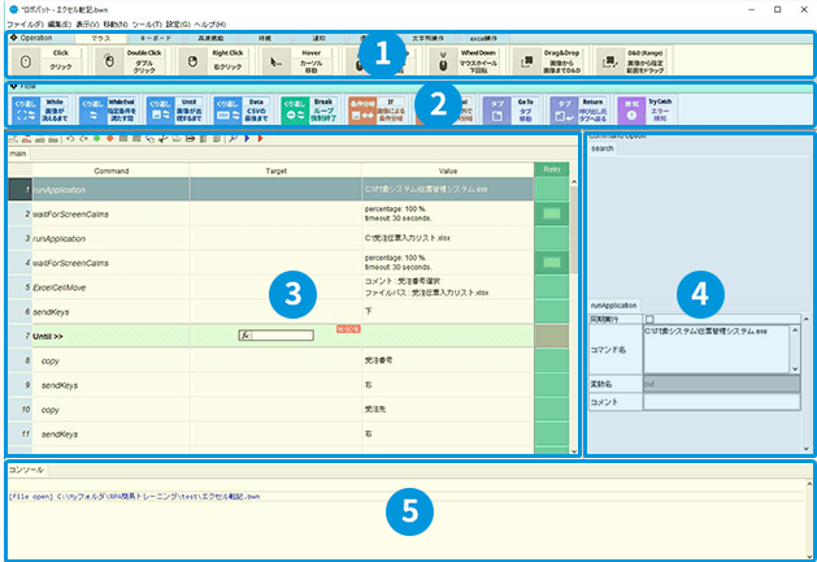Click the blue play arrow in script toolbar
This screenshot has height=562, width=817.
pyautogui.click(x=246, y=139)
